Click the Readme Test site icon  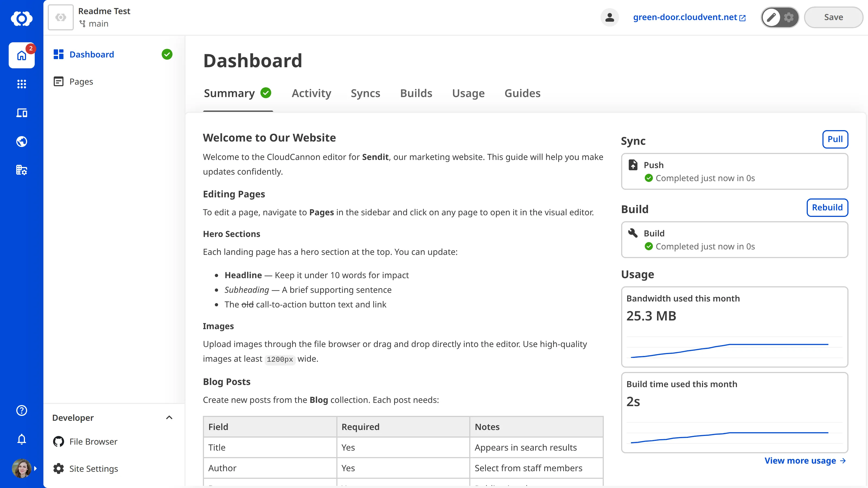[x=61, y=17]
